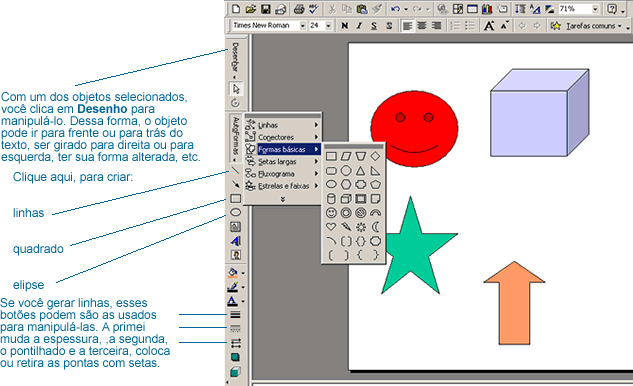Run the spelling check (ABC checkmark)
The image size is (633, 386).
click(314, 8)
